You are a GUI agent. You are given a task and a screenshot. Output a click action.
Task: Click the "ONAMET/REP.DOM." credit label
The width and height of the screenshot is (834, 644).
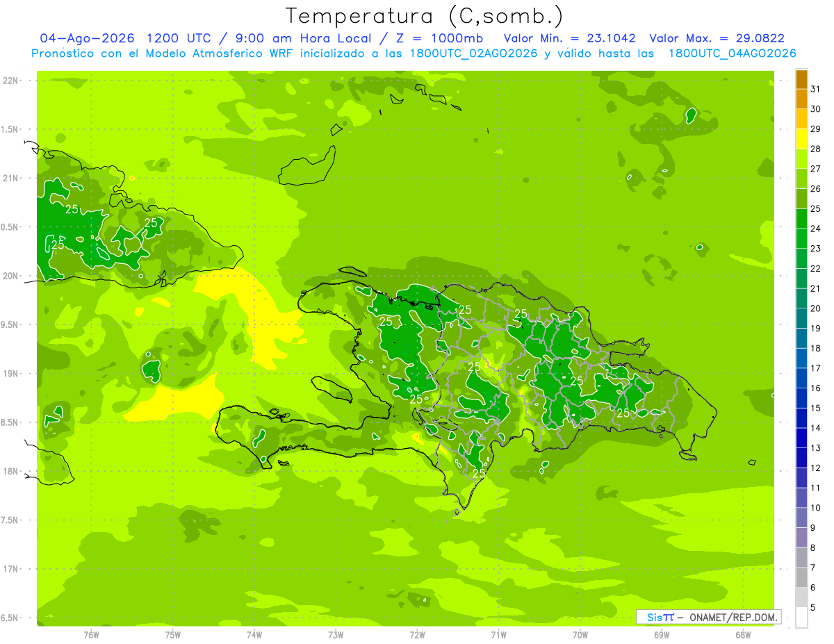pos(733,617)
